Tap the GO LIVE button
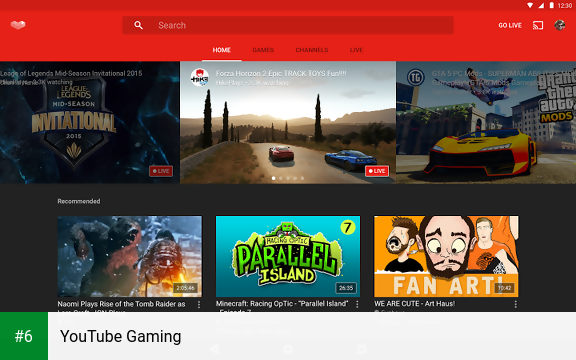Image resolution: width=576 pixels, height=360 pixels. click(510, 25)
